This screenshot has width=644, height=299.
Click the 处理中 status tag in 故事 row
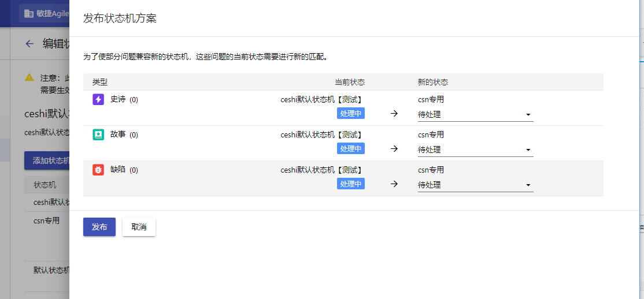click(351, 148)
